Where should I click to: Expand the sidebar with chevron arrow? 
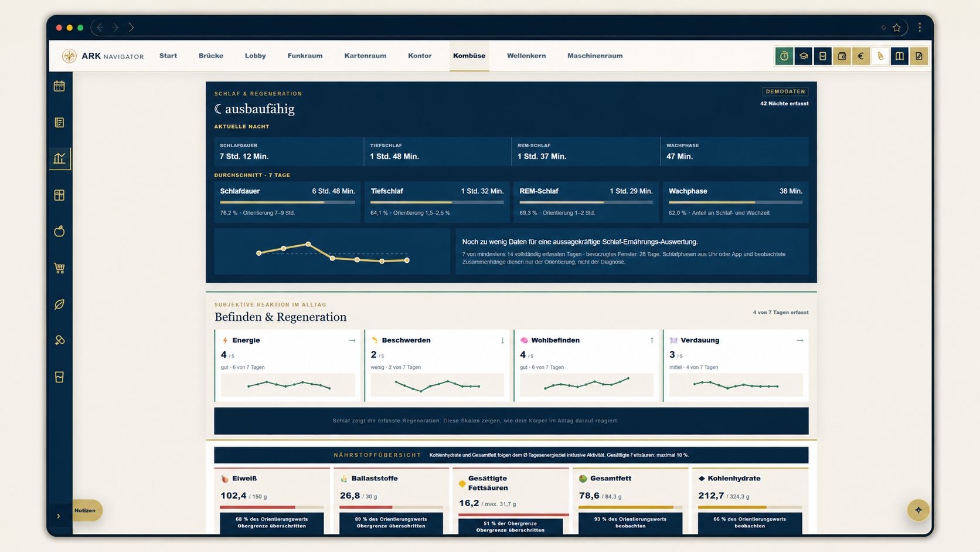[x=59, y=516]
